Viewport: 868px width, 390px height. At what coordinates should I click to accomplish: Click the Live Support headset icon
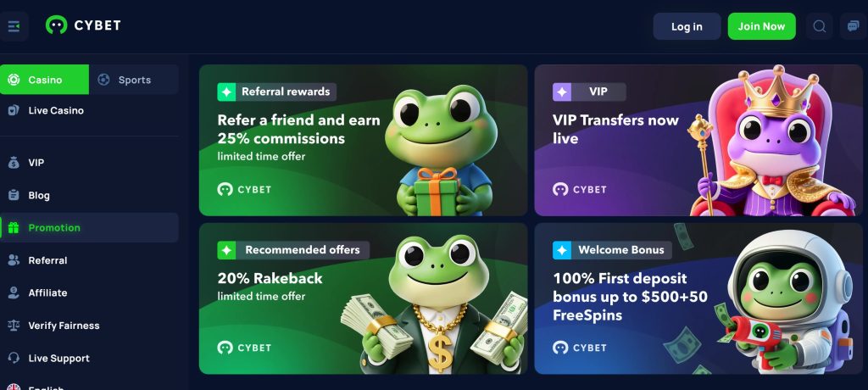point(14,358)
